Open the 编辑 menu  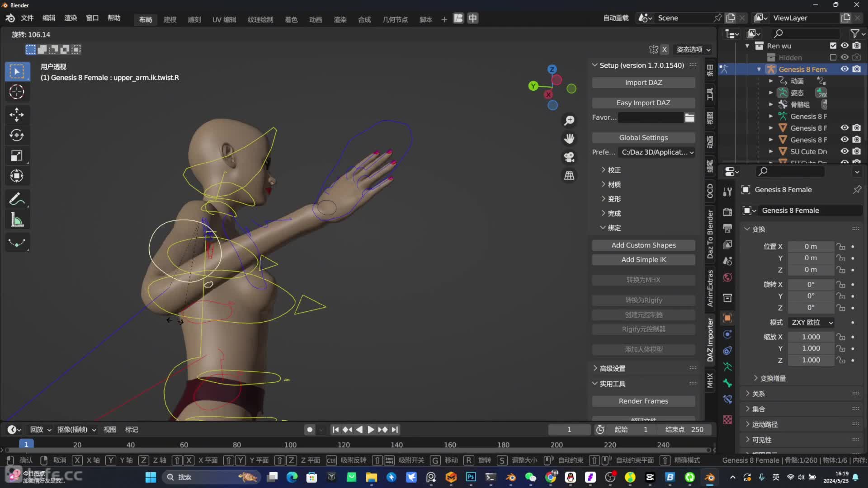pos(49,18)
